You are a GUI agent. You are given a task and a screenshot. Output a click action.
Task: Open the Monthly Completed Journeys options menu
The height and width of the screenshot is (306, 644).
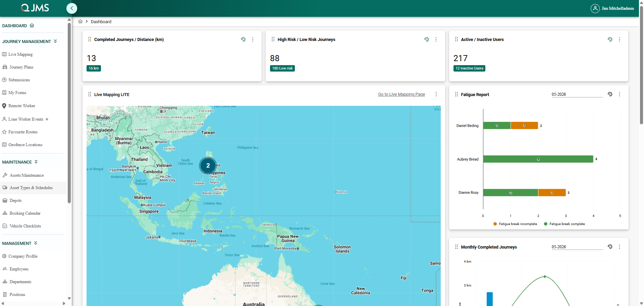pos(620,247)
